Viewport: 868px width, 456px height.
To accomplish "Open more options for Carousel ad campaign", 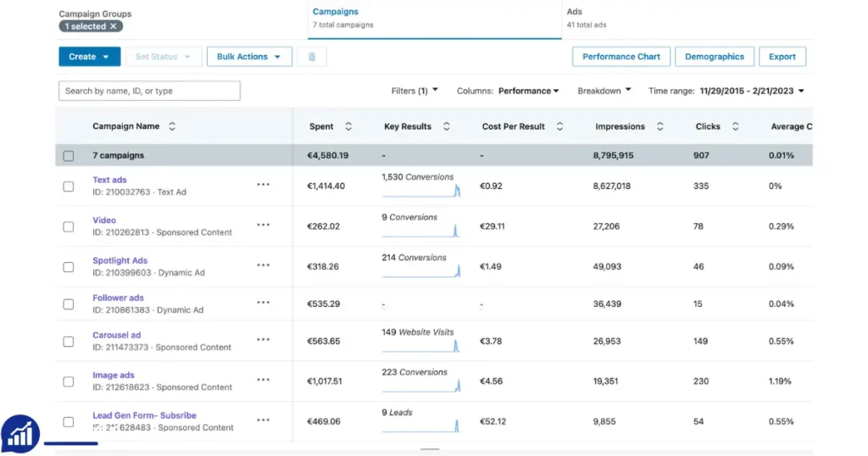I will point(264,339).
